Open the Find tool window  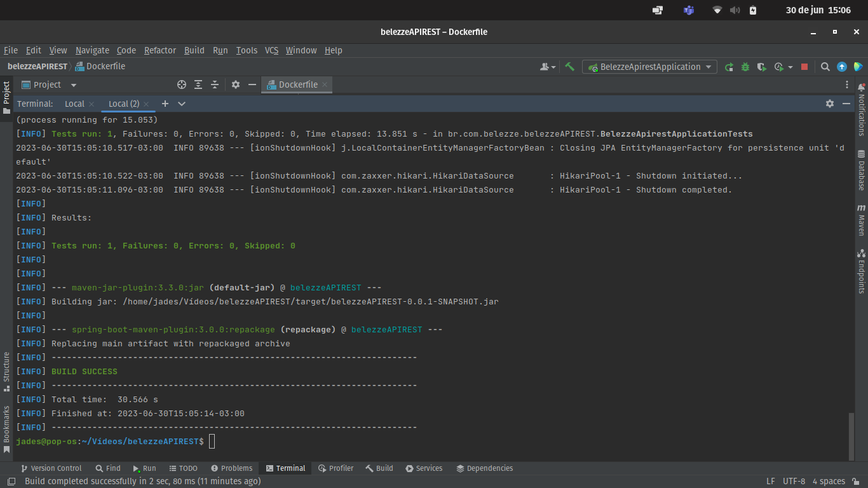click(108, 468)
